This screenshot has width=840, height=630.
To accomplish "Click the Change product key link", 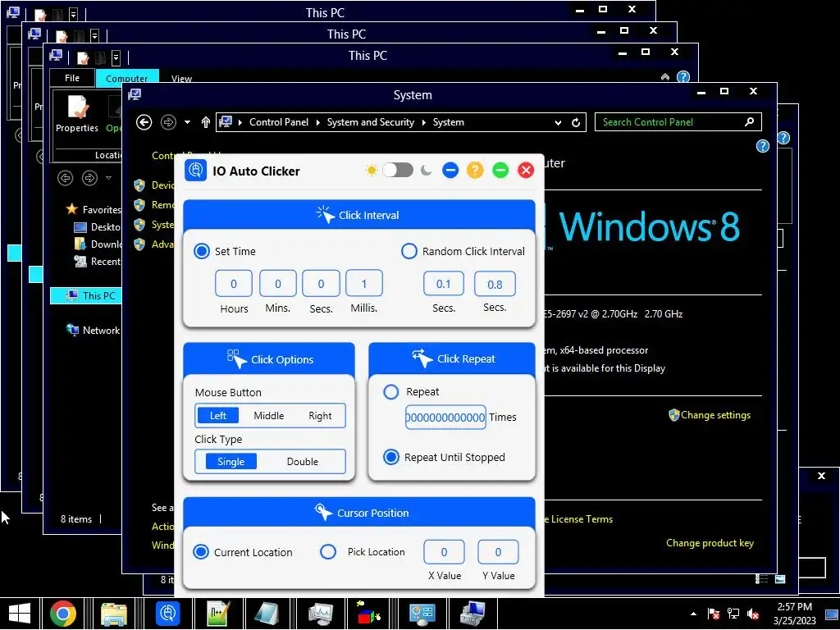I will pos(710,543).
